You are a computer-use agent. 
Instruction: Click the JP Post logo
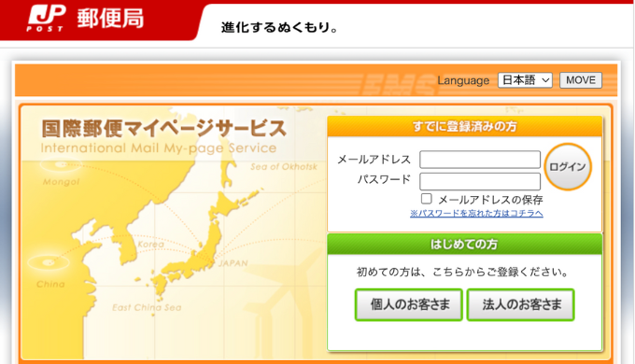click(47, 18)
